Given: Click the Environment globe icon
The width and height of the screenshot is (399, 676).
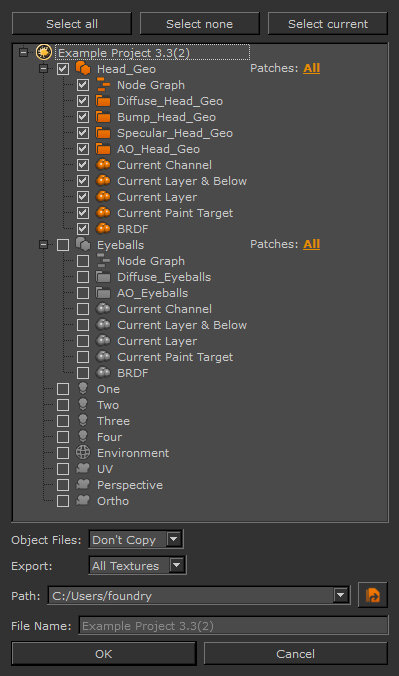Looking at the screenshot, I should (x=83, y=452).
